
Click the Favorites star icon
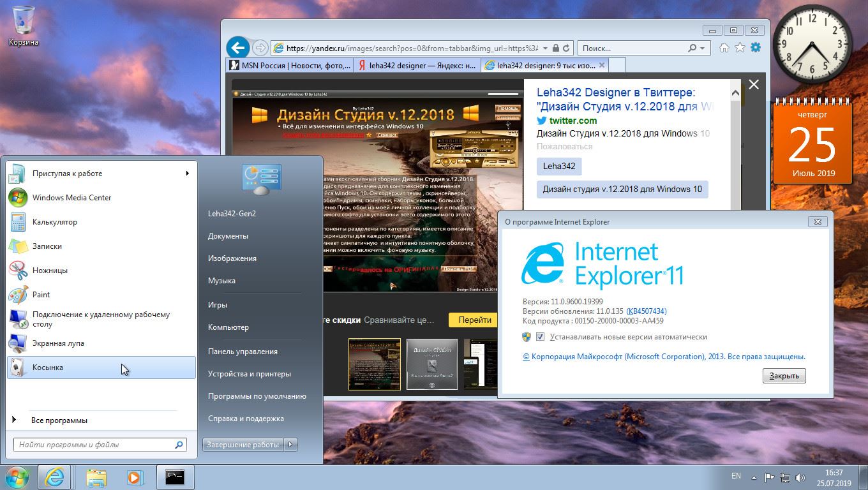[740, 48]
